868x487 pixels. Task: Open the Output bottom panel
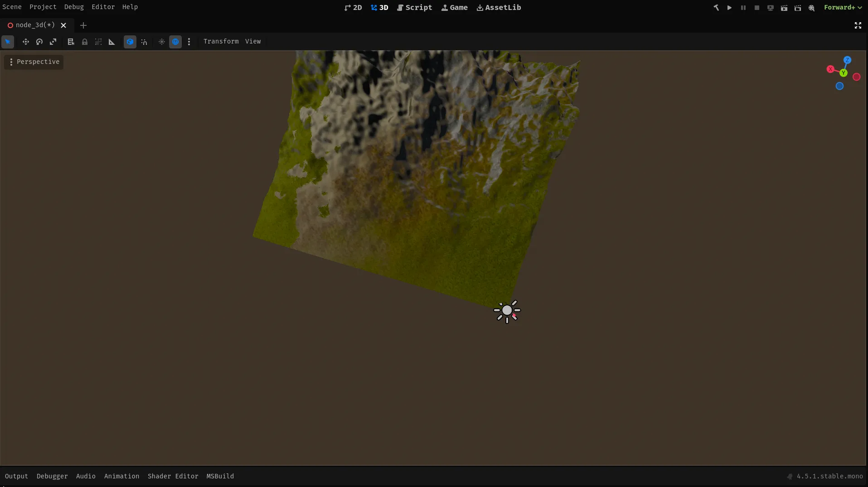(16, 476)
